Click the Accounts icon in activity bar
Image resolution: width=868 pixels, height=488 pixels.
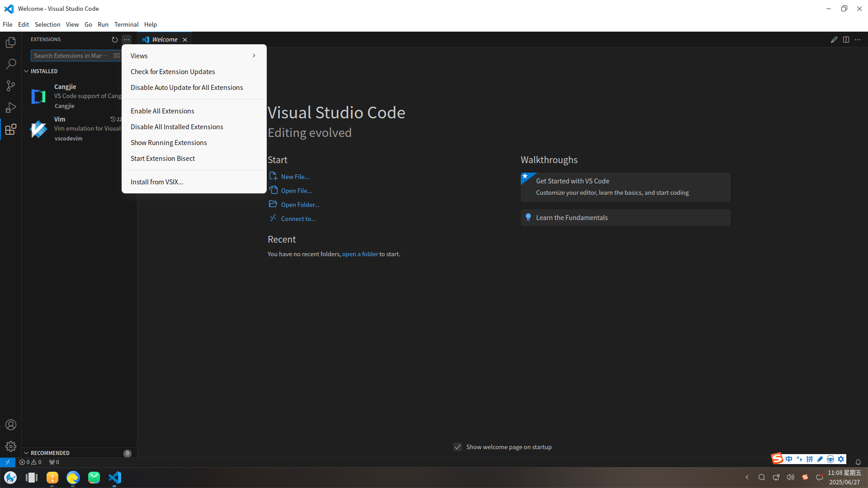[11, 425]
